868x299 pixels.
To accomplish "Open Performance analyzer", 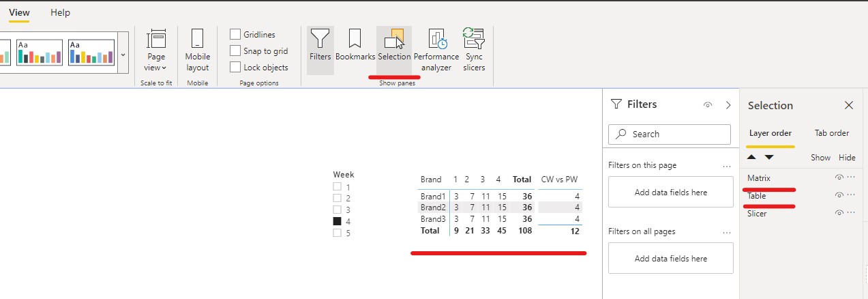I will [436, 50].
